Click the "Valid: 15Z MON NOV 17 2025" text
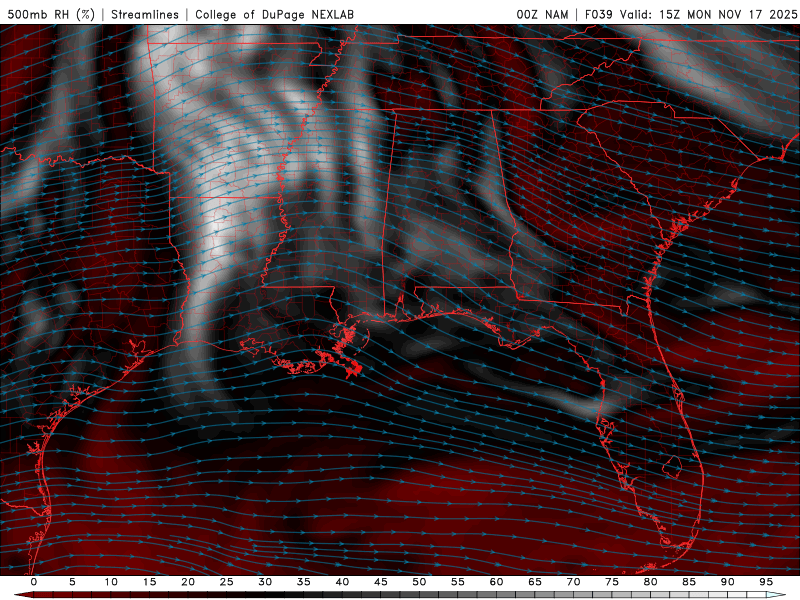 [709, 14]
